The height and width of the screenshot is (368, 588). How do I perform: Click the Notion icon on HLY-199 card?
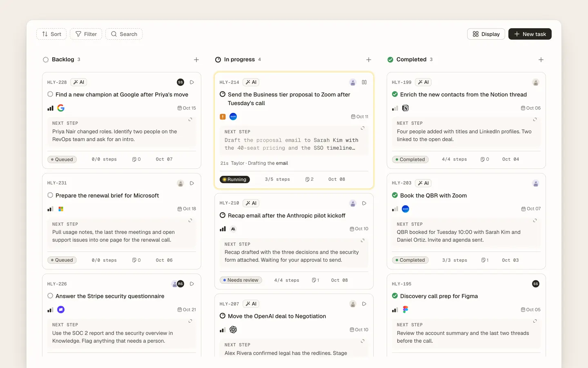405,108
